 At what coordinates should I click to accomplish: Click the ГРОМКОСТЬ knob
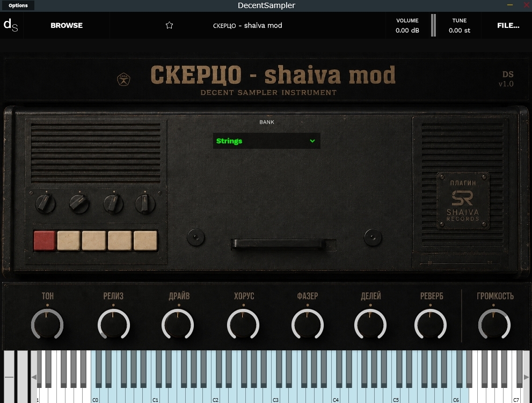494,325
